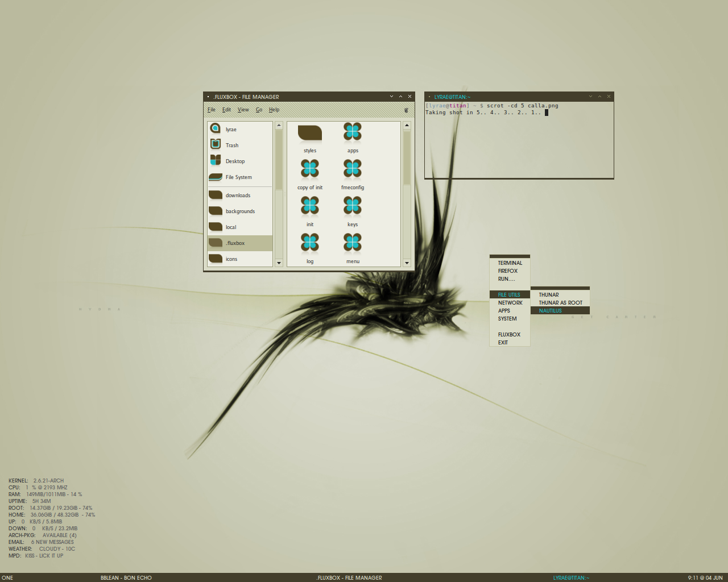Launch THUNAR from the submenu

tap(560, 295)
